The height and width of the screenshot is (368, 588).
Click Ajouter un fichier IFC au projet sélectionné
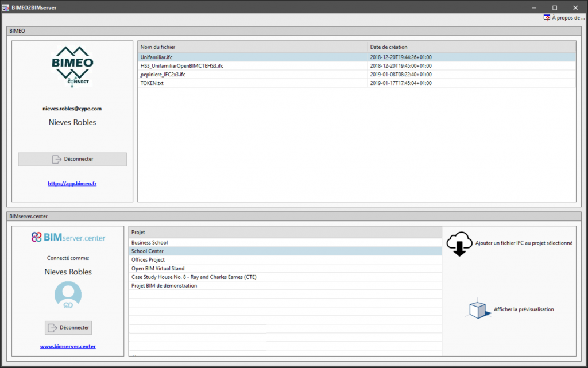point(524,243)
